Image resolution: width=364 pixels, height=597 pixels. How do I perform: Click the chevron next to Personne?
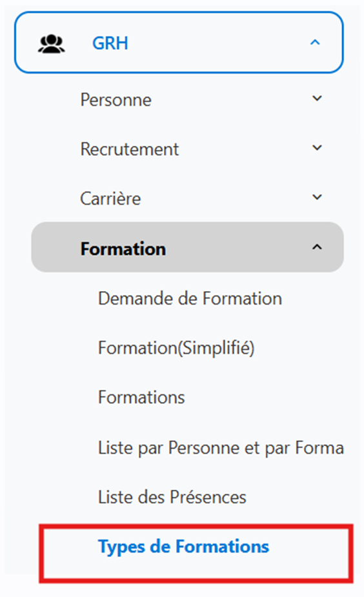click(x=317, y=98)
